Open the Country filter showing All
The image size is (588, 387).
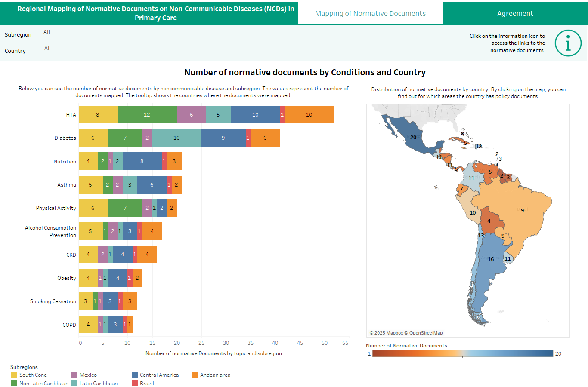click(x=46, y=48)
